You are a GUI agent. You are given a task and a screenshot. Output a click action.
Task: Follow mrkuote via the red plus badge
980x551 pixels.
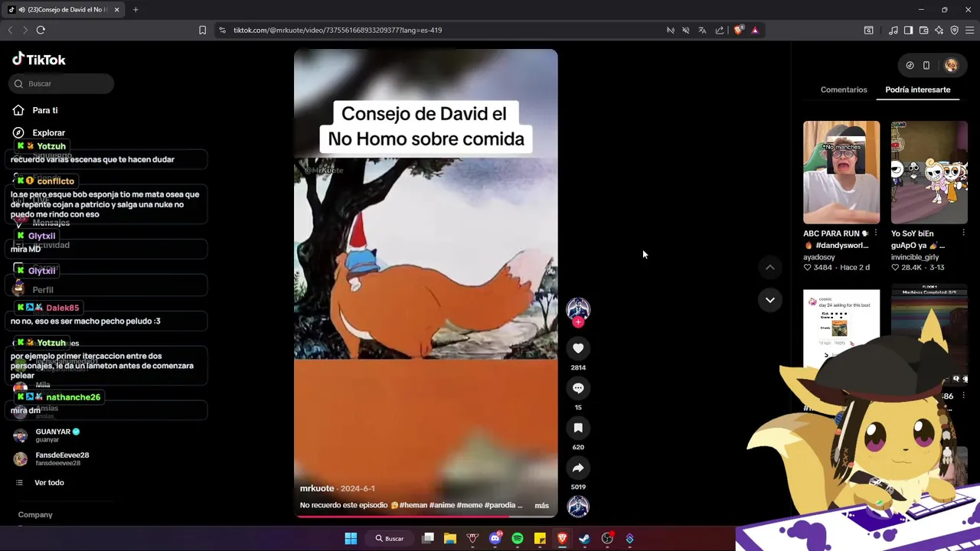pos(578,322)
